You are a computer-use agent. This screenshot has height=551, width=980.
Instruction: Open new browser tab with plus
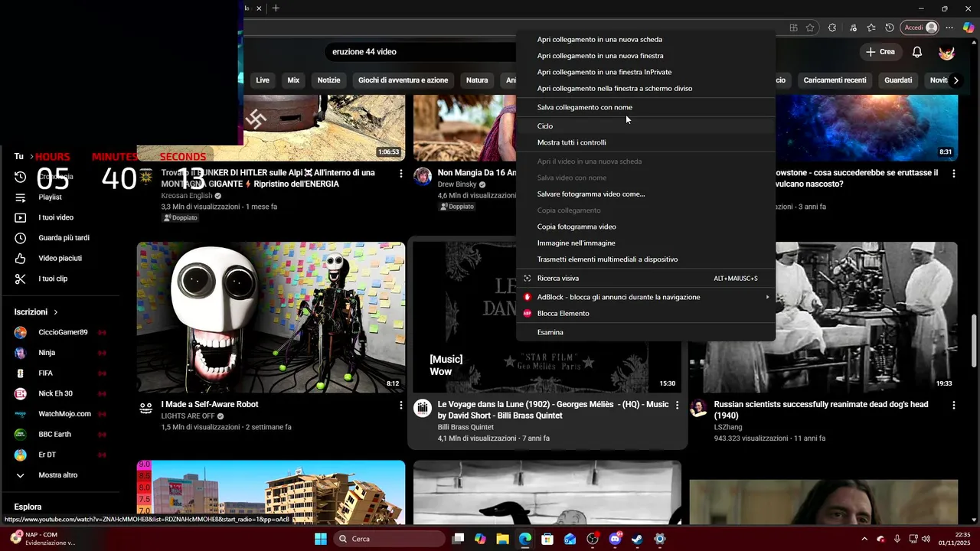[x=276, y=8]
